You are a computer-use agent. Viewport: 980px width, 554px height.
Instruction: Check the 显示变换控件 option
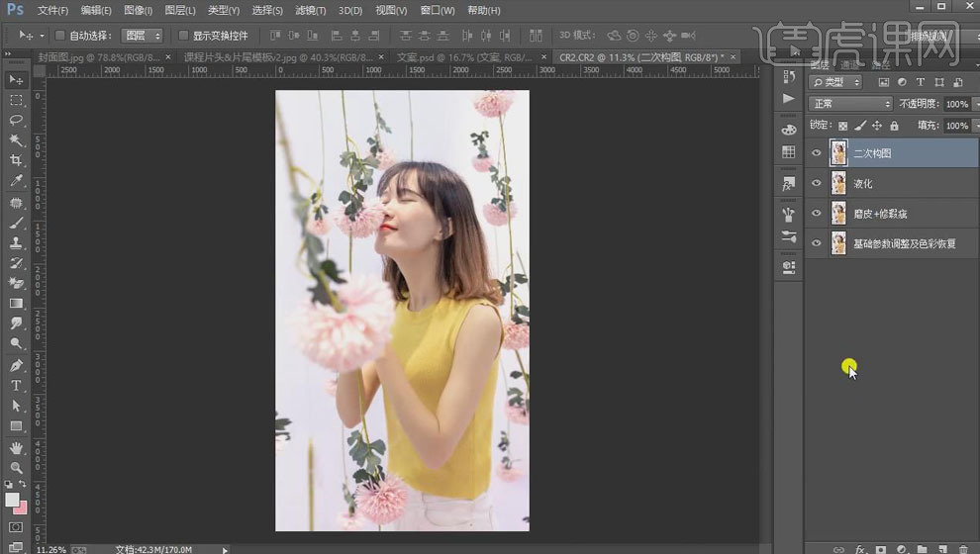[x=183, y=36]
